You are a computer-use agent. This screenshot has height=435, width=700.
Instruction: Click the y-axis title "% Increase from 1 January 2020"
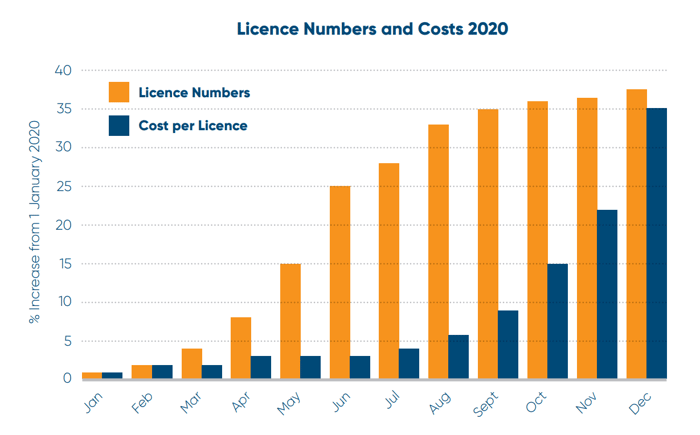[35, 222]
